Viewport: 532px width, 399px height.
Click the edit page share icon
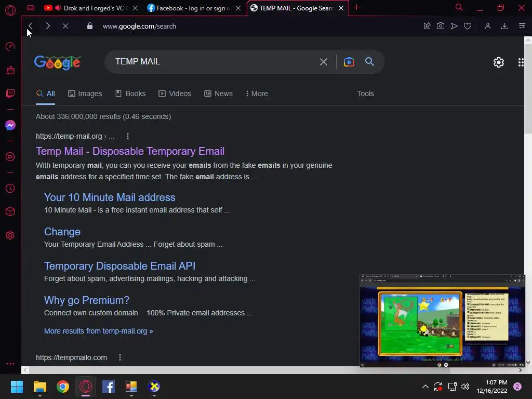point(427,26)
